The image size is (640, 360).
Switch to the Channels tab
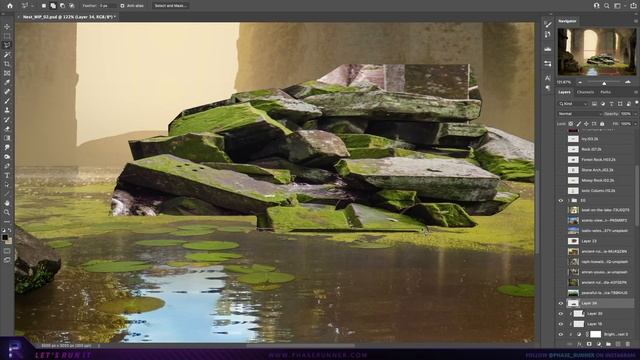tap(585, 92)
